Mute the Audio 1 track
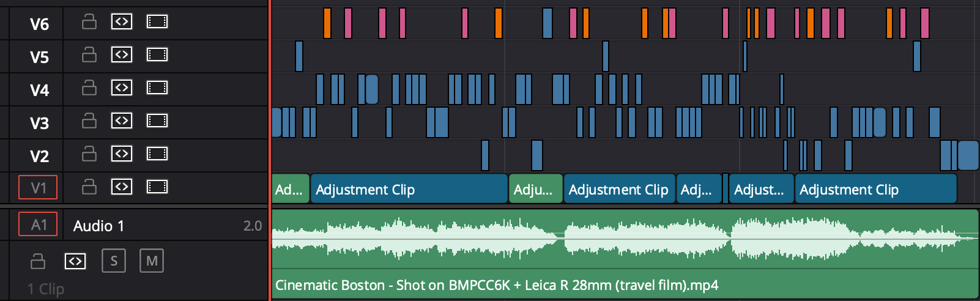 pos(152,261)
